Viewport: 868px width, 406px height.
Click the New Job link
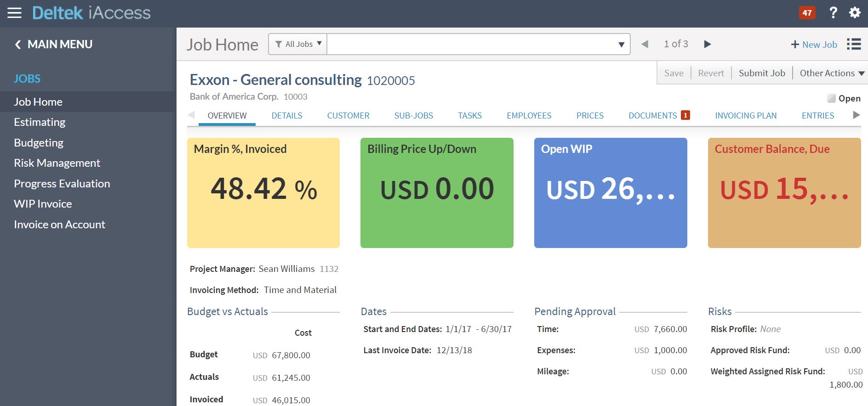[819, 45]
